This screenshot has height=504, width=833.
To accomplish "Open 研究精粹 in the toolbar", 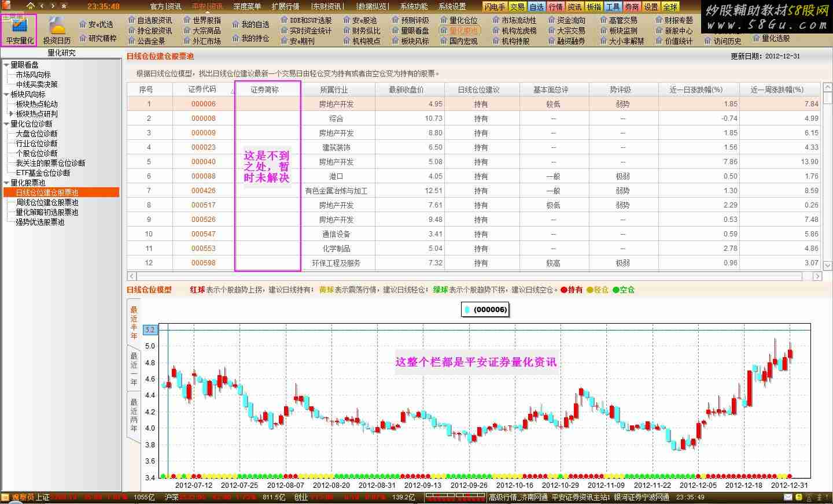I will [98, 38].
